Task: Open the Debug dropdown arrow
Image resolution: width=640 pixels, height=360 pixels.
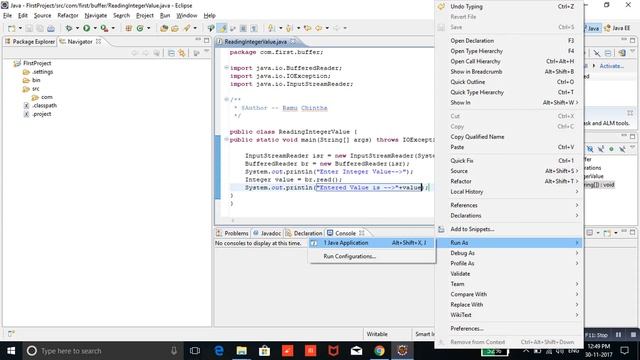Action: click(77, 28)
